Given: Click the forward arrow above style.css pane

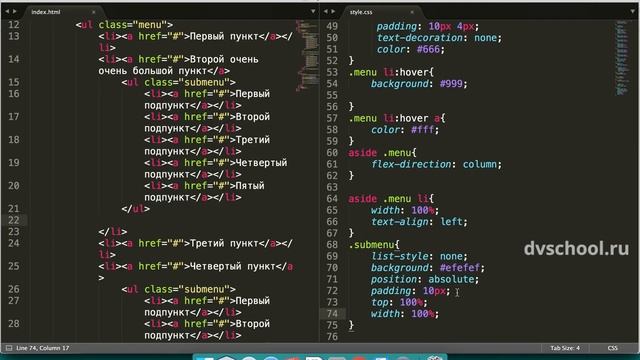Looking at the screenshot, I should click(333, 11).
